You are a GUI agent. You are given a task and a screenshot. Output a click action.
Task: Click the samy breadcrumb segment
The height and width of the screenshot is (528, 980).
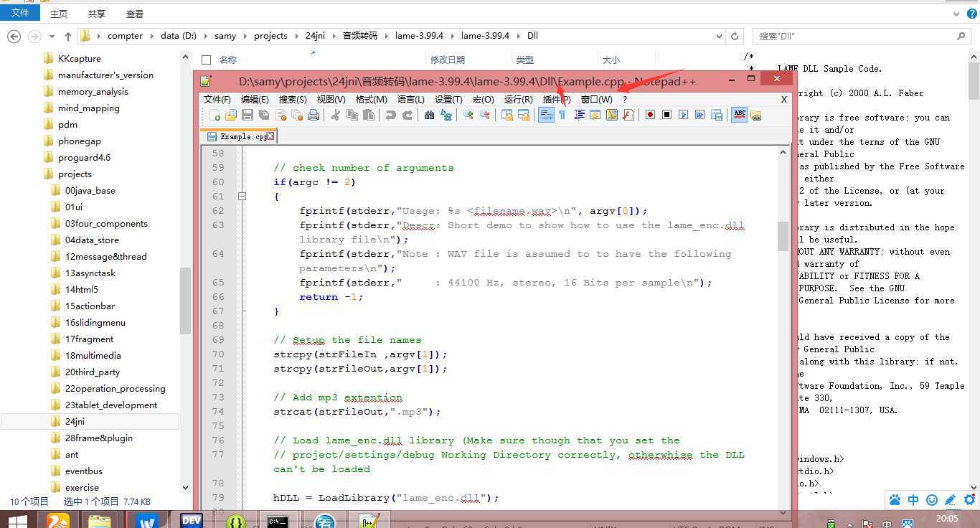pyautogui.click(x=225, y=36)
